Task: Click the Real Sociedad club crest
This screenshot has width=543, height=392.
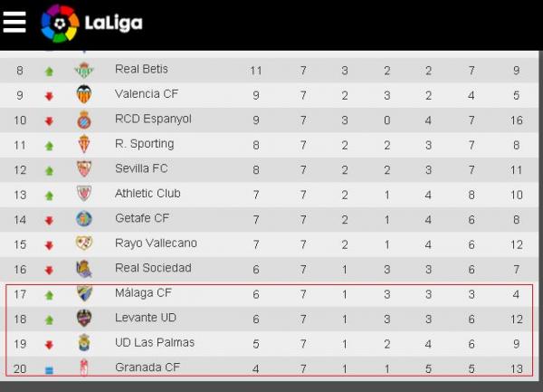Action: (x=82, y=269)
